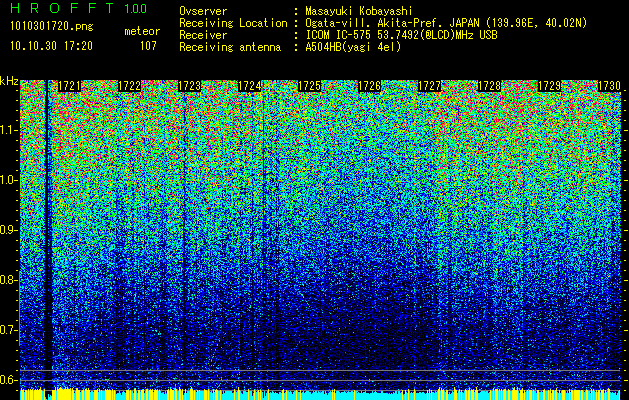
Task: Click the 1723 time marker
Action: pyautogui.click(x=189, y=86)
